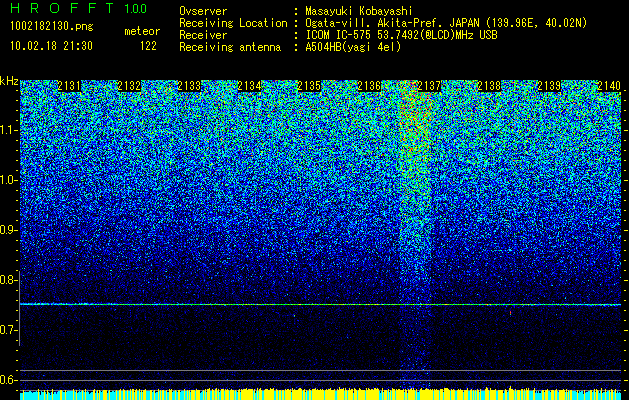Click the bright horizontal carrier line near 0.75 kHz
The height and width of the screenshot is (400, 629).
(x=321, y=305)
